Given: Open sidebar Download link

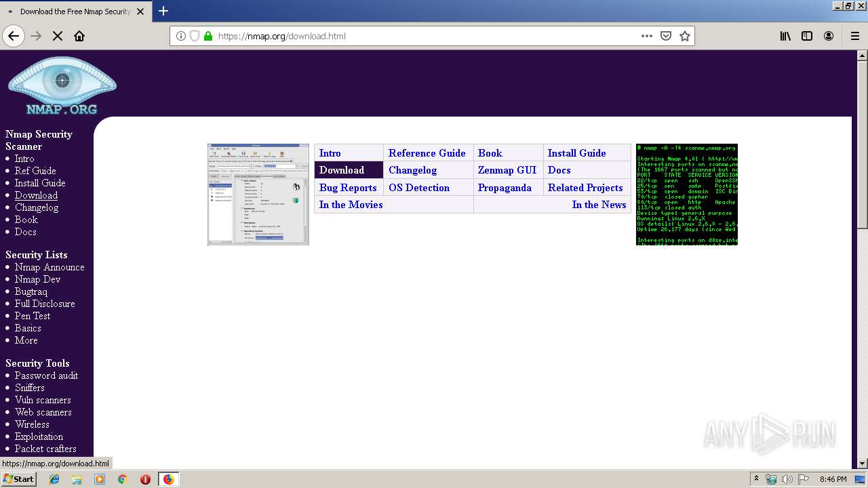Looking at the screenshot, I should [x=36, y=195].
